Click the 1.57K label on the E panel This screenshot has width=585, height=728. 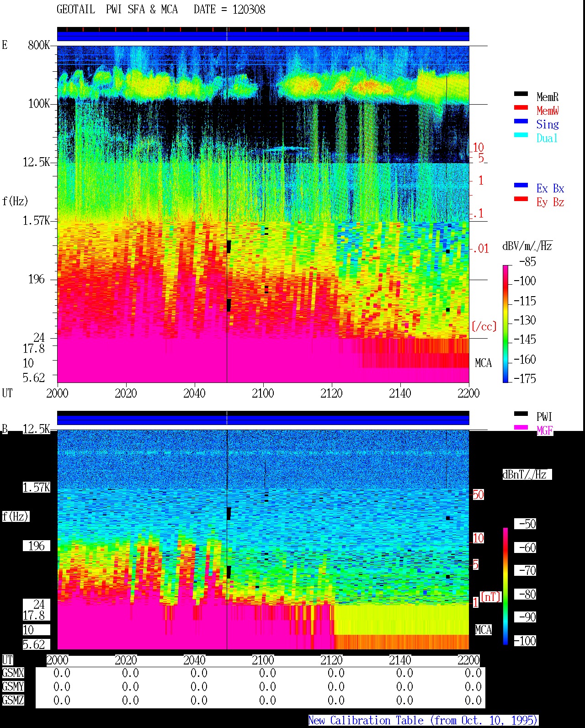[36, 220]
